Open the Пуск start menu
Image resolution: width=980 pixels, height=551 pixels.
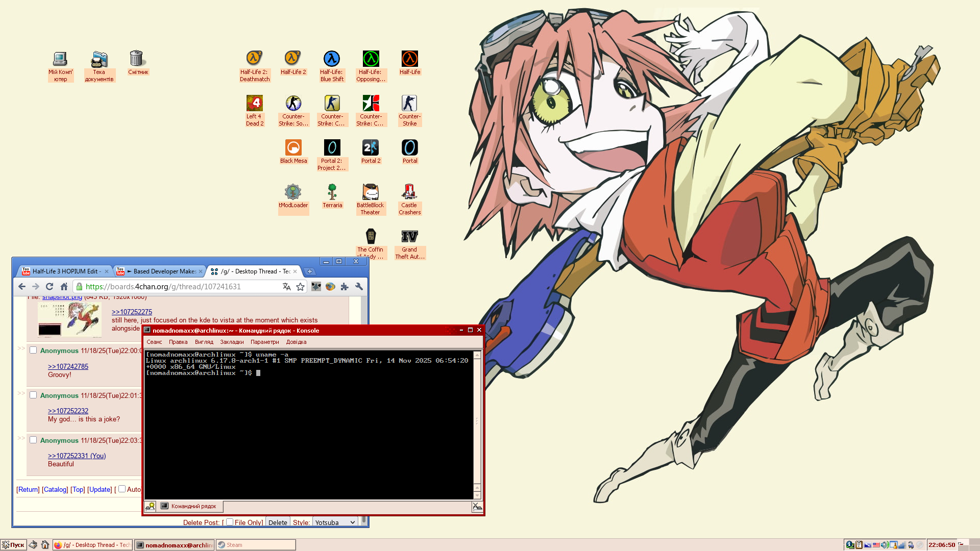(13, 545)
